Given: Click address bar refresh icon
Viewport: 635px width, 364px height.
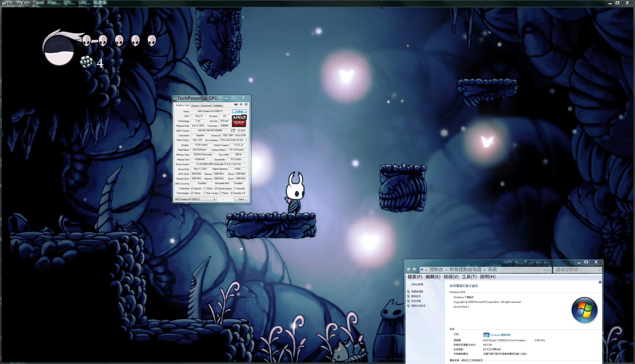Looking at the screenshot, I should [x=549, y=270].
